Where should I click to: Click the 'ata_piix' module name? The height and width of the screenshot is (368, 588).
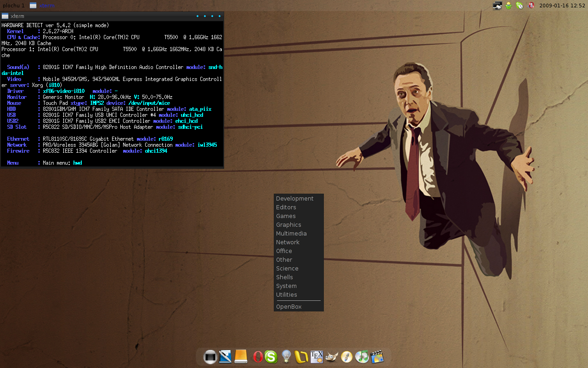click(x=200, y=109)
